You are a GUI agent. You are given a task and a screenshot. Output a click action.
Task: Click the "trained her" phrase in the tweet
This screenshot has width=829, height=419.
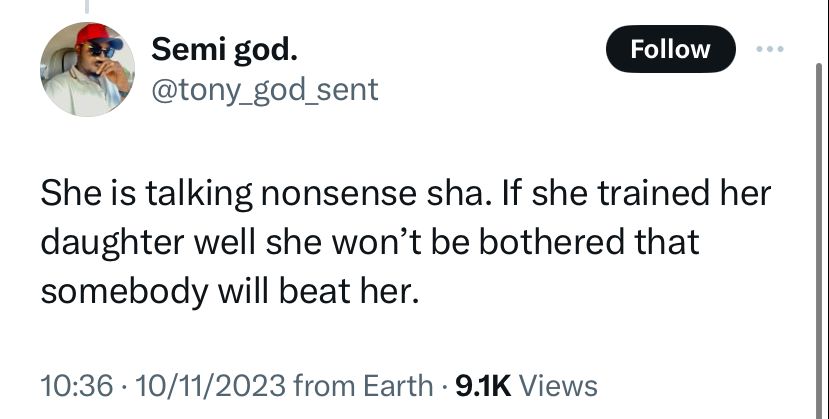(x=684, y=194)
